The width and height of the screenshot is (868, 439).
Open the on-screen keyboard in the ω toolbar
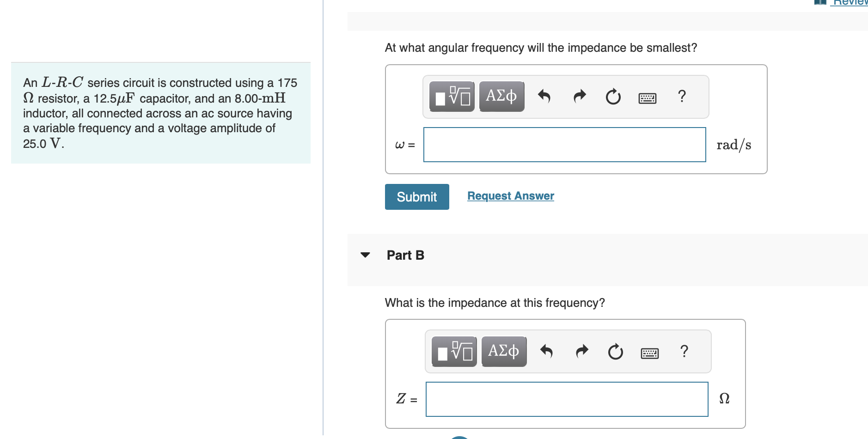647,97
